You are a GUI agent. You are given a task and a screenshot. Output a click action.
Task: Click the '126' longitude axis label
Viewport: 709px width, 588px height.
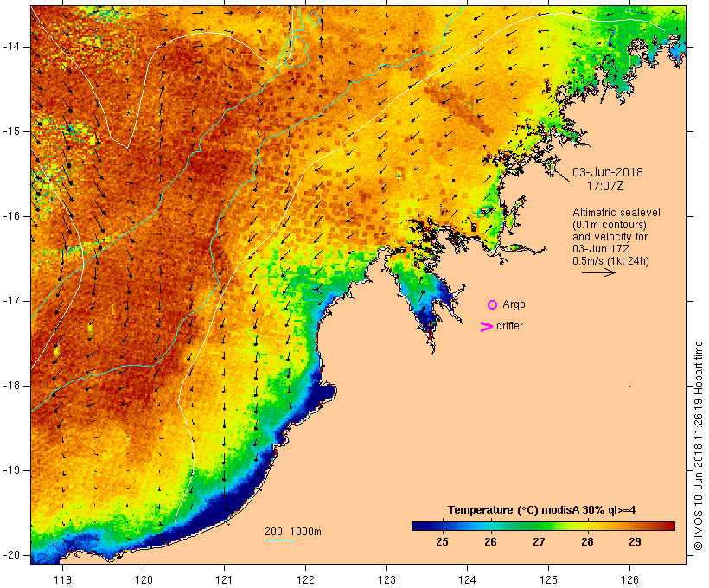coord(629,580)
